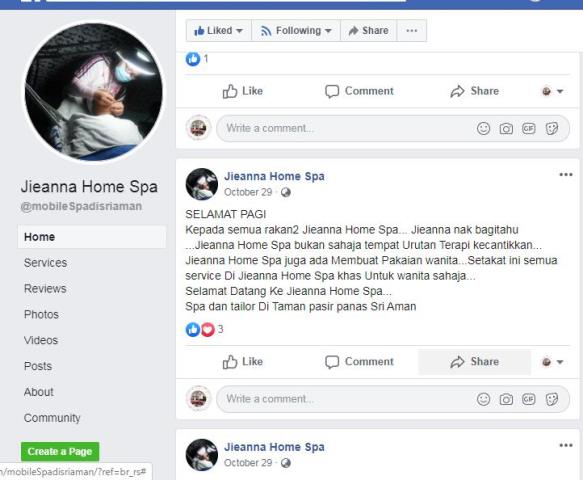
Task: Open the Reviews tab in sidebar
Action: 45,289
